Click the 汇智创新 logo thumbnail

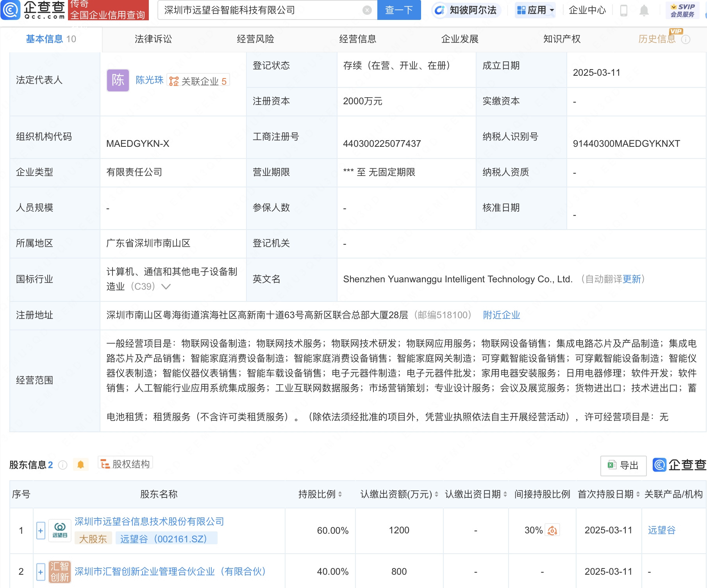(x=60, y=572)
